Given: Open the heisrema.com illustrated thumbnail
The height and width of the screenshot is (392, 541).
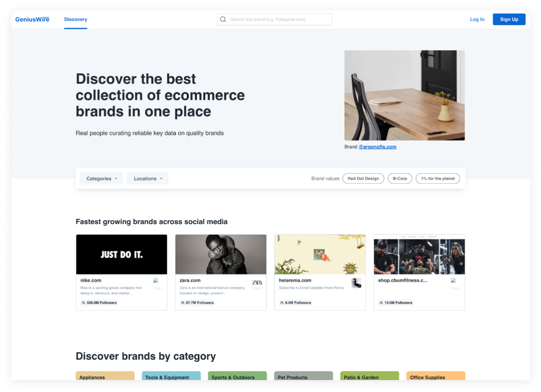Looking at the screenshot, I should 320,254.
